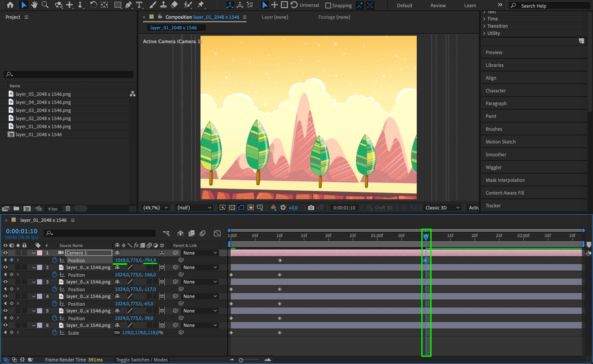Click the project panel trash icon
593x364 pixels.
[68, 208]
